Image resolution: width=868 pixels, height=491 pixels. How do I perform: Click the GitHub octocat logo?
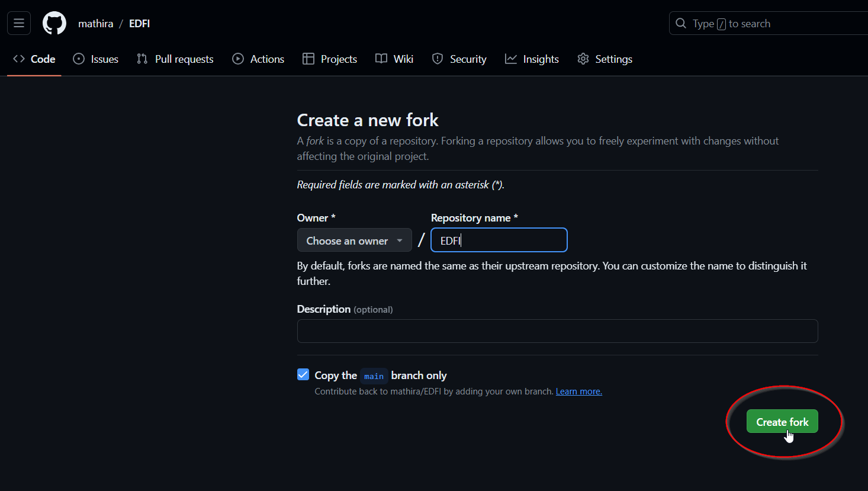[x=54, y=24]
